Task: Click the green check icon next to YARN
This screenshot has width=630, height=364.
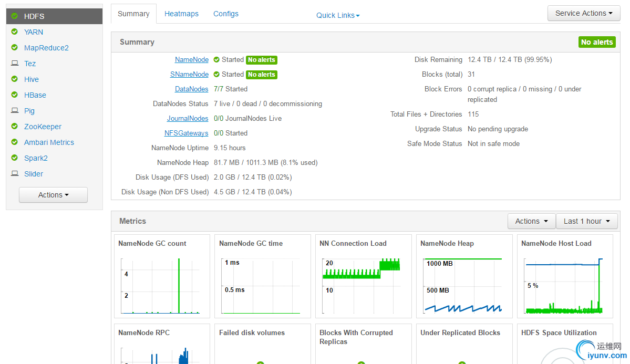Action: (15, 32)
